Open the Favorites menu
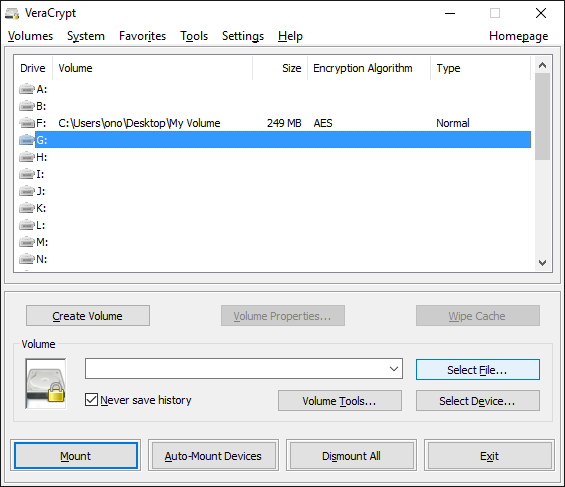Screen dimensions: 565x487 point(142,36)
